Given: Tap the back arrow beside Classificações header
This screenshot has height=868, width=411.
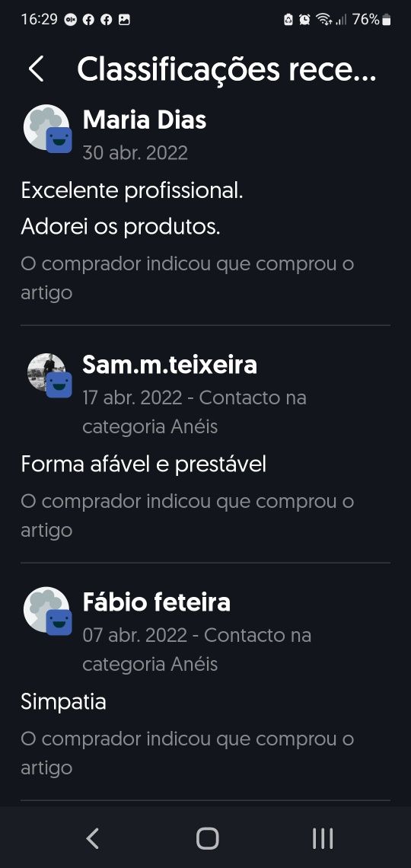Looking at the screenshot, I should tap(36, 70).
